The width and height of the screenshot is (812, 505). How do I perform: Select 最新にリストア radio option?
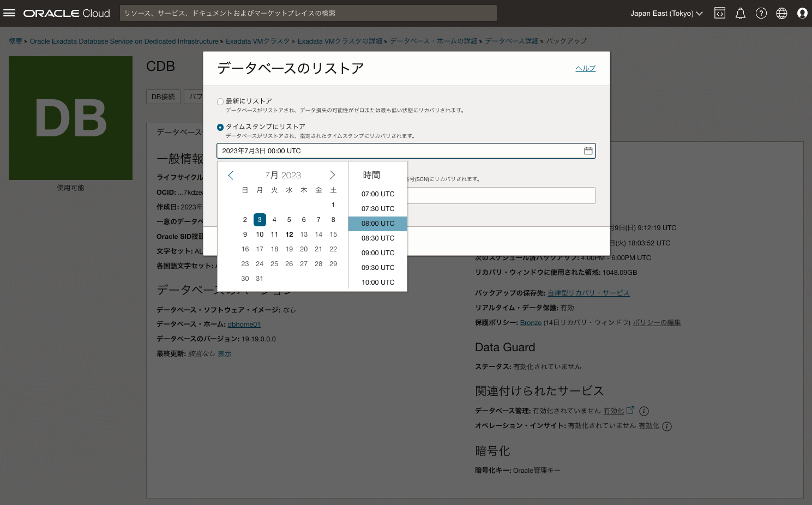tap(220, 101)
